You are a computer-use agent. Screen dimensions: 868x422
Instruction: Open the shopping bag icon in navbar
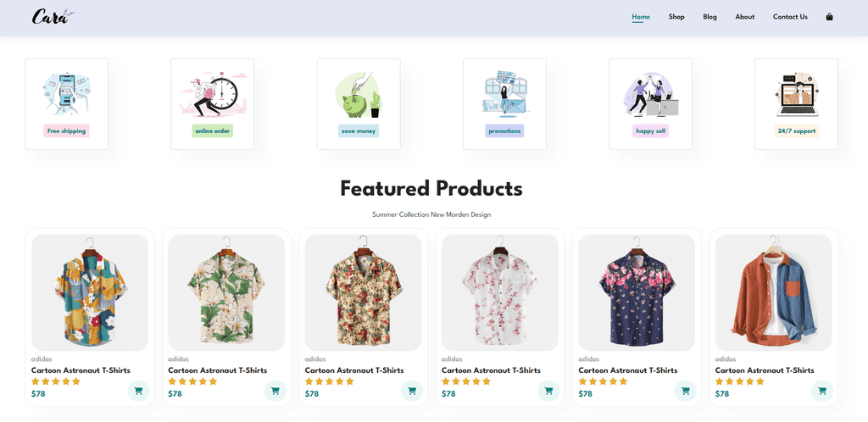pos(829,17)
